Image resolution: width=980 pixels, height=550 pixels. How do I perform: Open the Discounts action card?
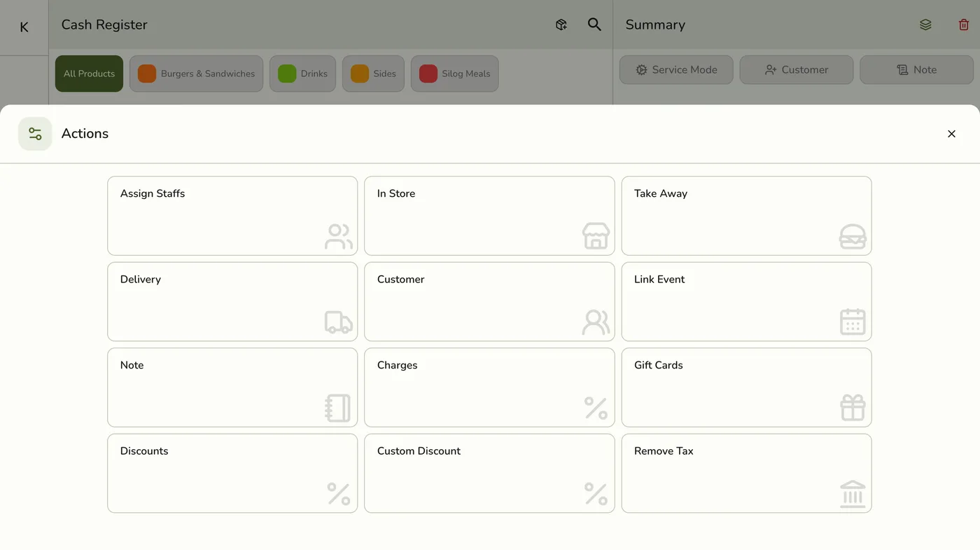coord(232,474)
